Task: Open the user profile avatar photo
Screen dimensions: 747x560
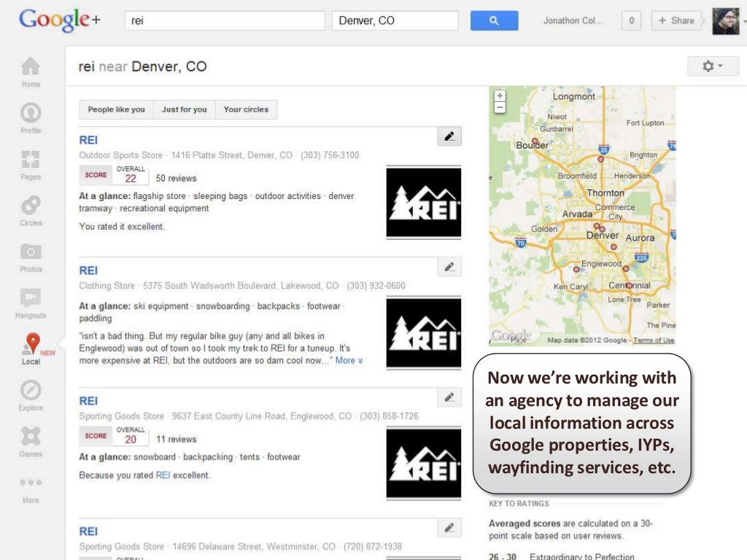Action: (726, 21)
